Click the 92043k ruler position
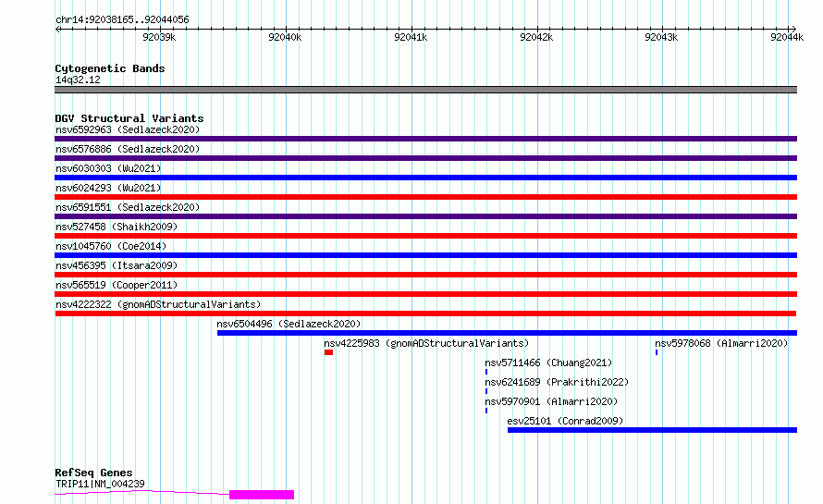The height and width of the screenshot is (504, 823). coord(661,37)
